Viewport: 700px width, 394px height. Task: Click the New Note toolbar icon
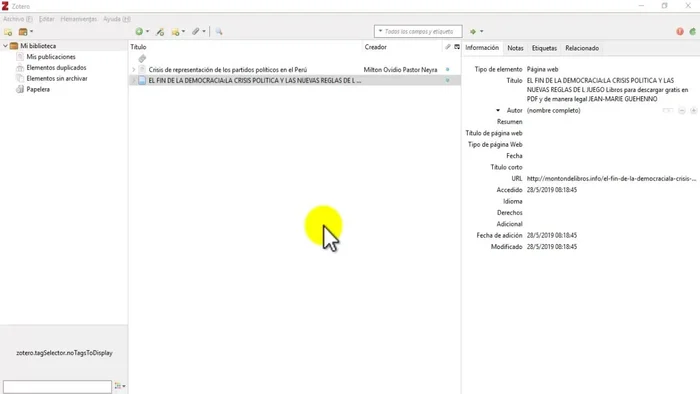(x=175, y=32)
